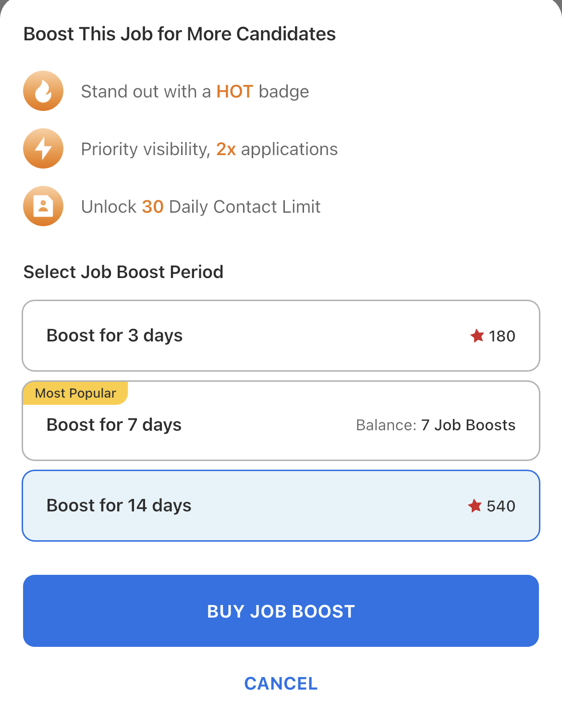Click the orange 30 contact limit number
Screen dimensions: 562x728
[x=153, y=207]
